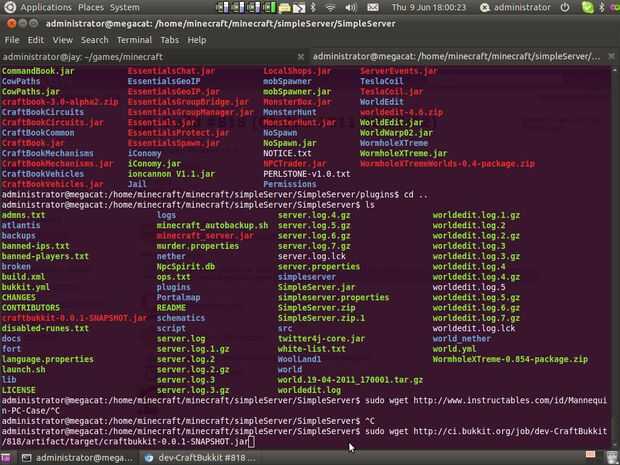This screenshot has height=465, width=620.
Task: Open the Ubuntu logo main menu icon
Action: click(9, 7)
